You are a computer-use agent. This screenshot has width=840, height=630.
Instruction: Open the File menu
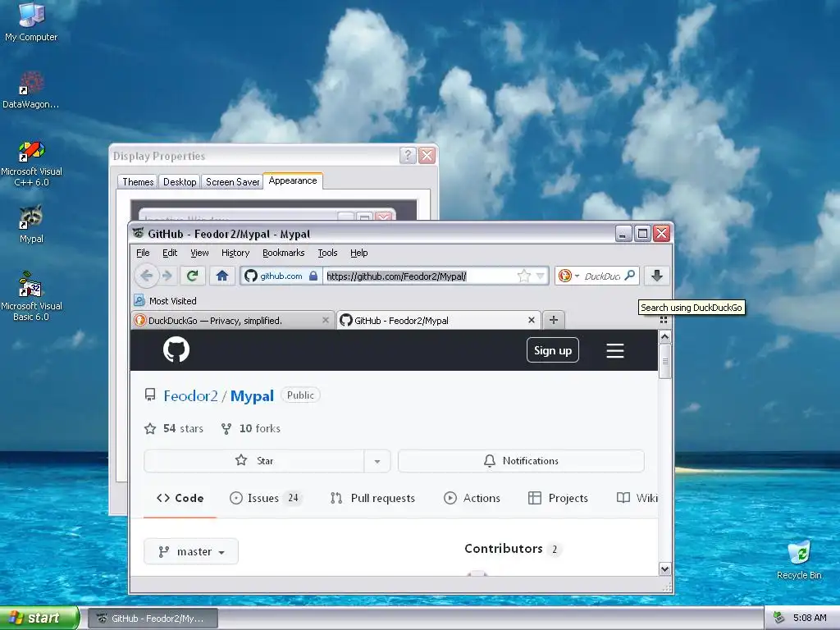click(x=143, y=253)
